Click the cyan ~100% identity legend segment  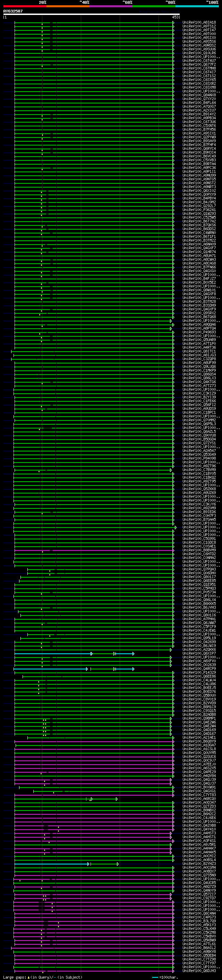[x=197, y=6]
